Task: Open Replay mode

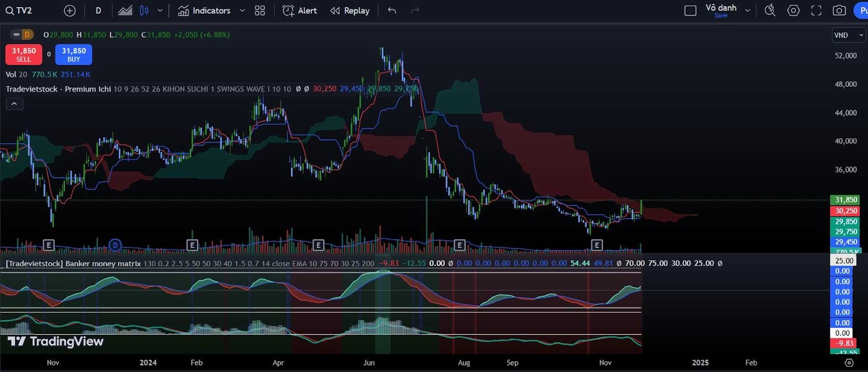Action: pyautogui.click(x=350, y=10)
